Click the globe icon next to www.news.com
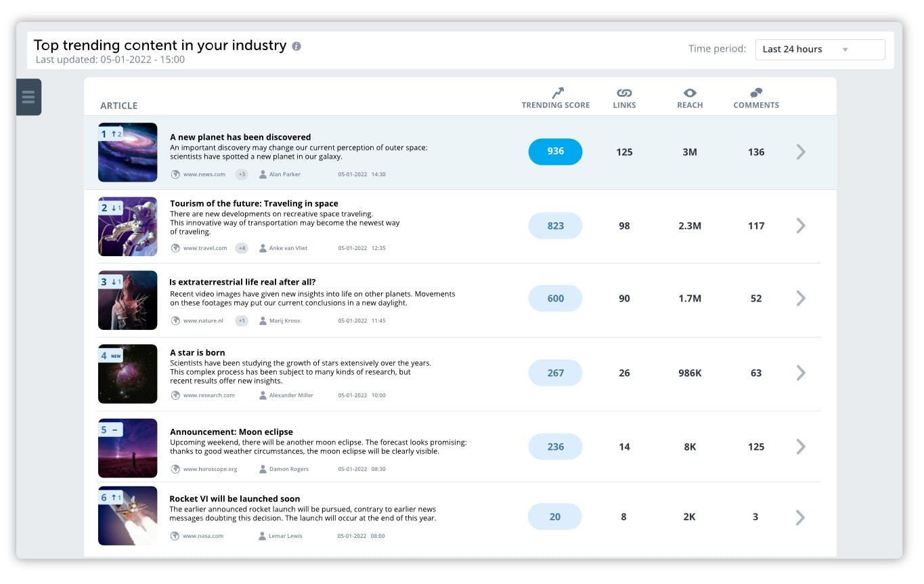This screenshot has height=584, width=924. 175,174
